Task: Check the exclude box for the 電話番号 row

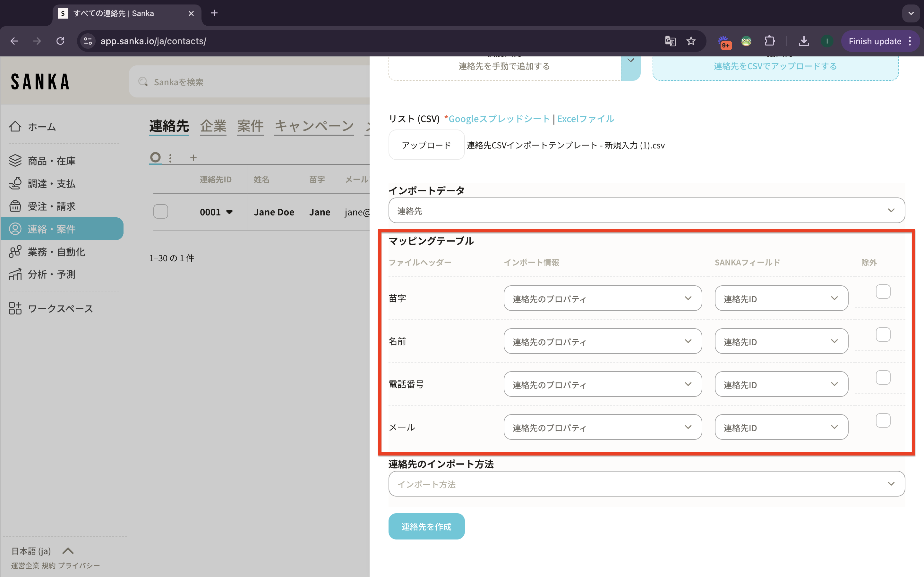Action: click(x=883, y=378)
